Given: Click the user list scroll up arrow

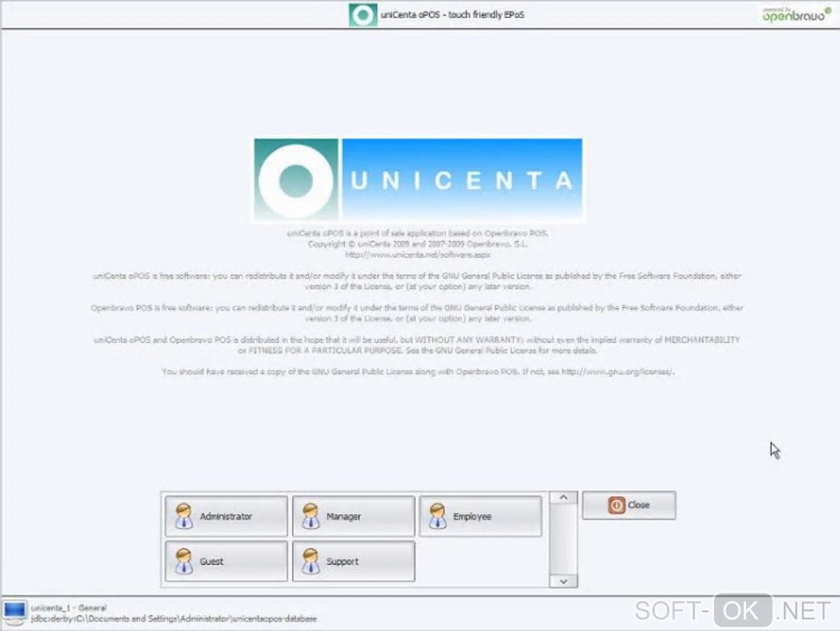Looking at the screenshot, I should 563,498.
